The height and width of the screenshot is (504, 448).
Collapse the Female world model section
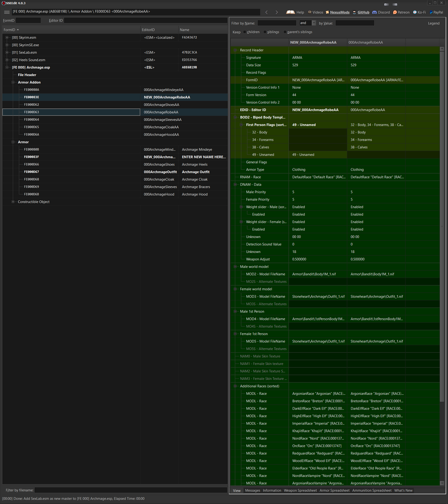pyautogui.click(x=235, y=289)
